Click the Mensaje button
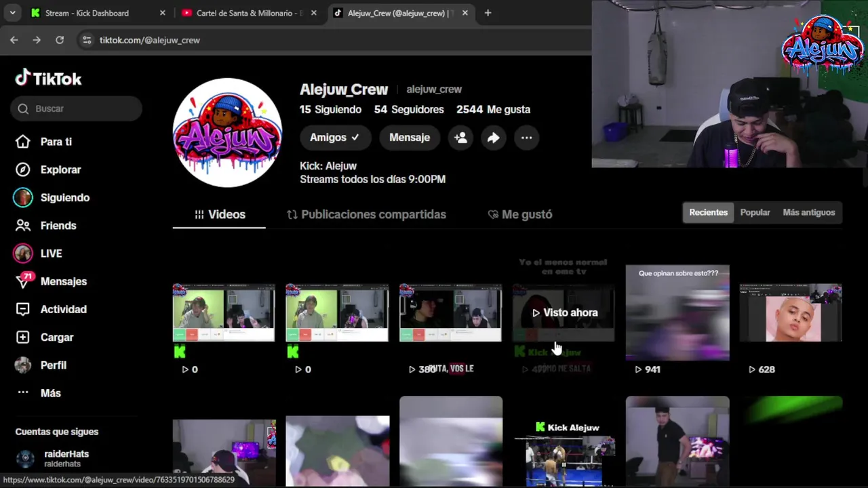Screen dimensions: 868x488 point(410,138)
